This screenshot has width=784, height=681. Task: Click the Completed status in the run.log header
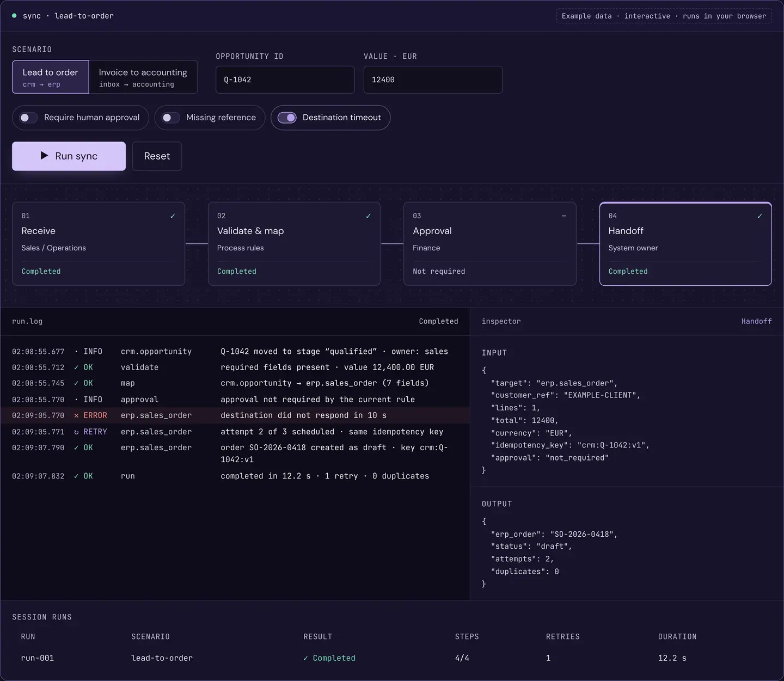(x=439, y=322)
